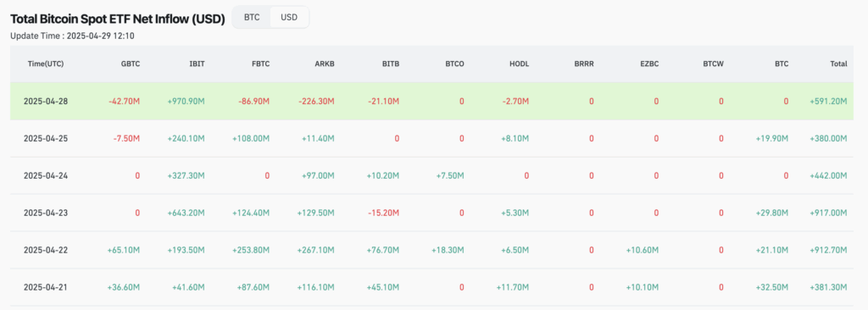Click the HODL column header
The height and width of the screenshot is (310, 868).
(520, 64)
